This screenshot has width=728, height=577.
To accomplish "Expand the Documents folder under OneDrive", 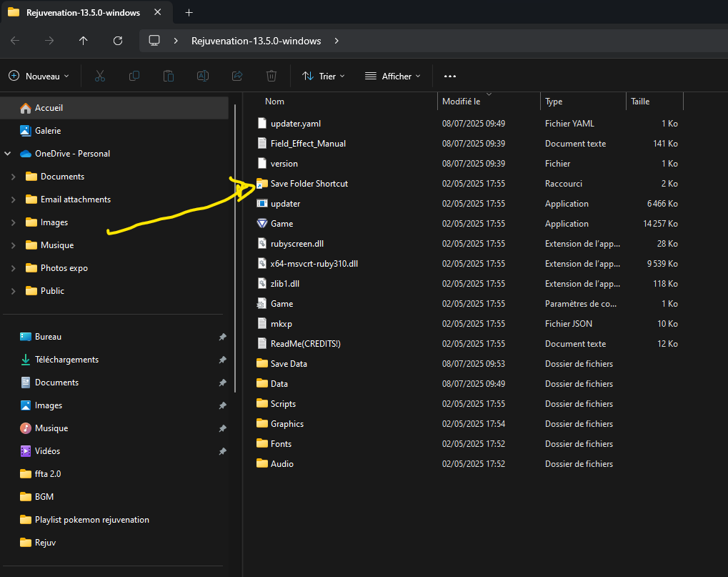I will [x=14, y=177].
